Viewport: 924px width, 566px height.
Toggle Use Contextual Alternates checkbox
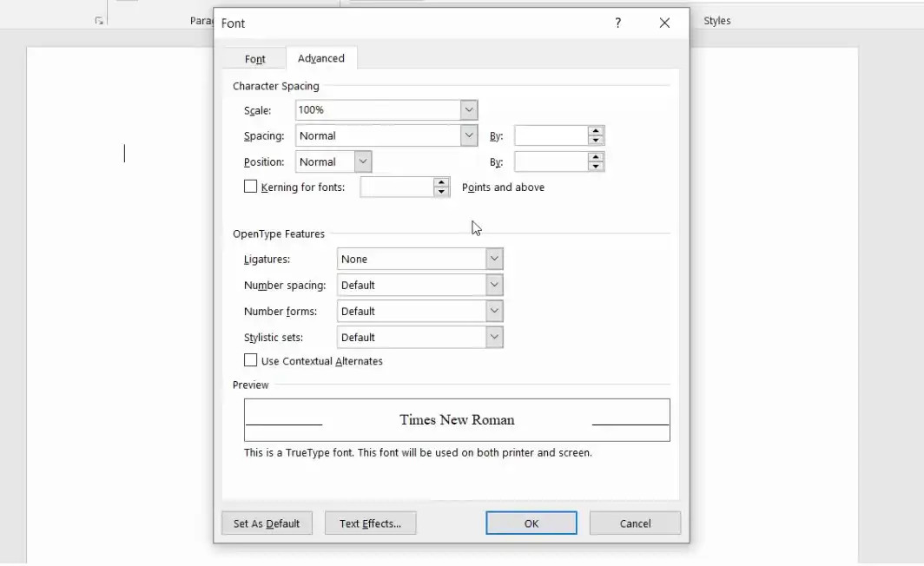(x=250, y=360)
